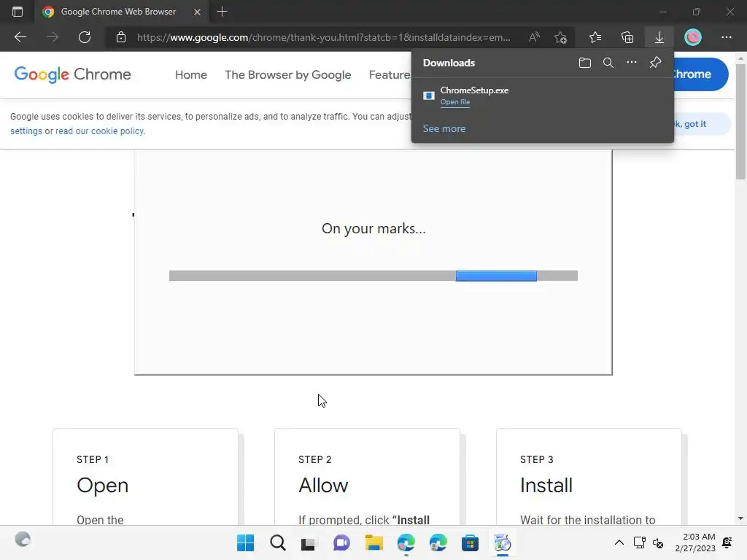Click See more in Downloads panel
The width and height of the screenshot is (747, 560).
(444, 128)
